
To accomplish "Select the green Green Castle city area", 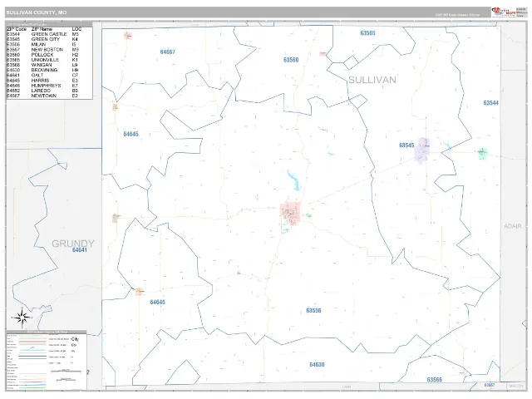I will point(482,154).
